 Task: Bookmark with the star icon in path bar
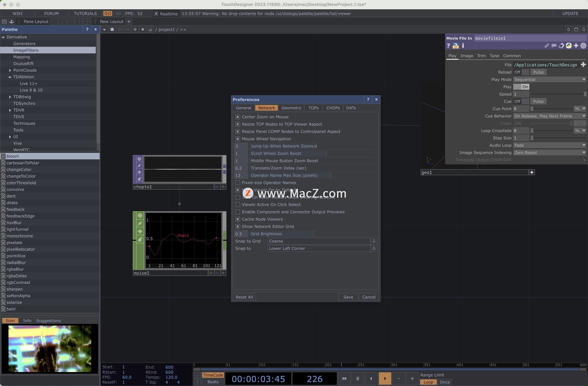(143, 30)
